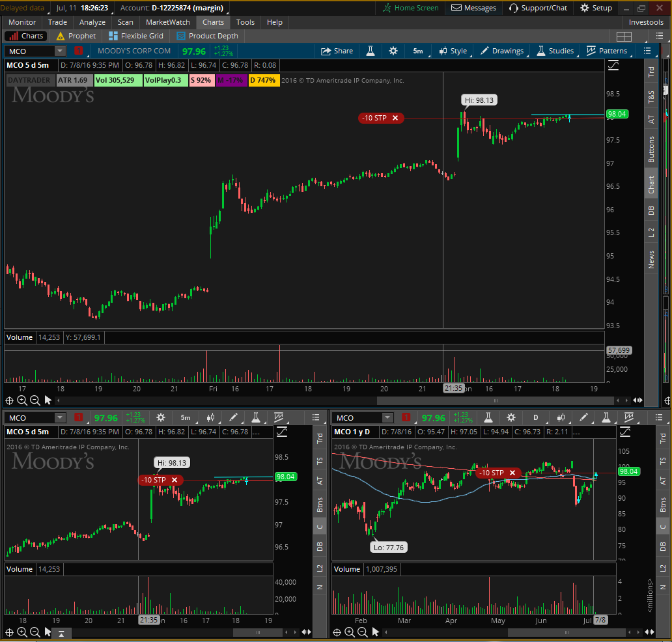672x642 pixels.
Task: Click the main chart horizontal scrollbar thumb
Action: [x=495, y=400]
